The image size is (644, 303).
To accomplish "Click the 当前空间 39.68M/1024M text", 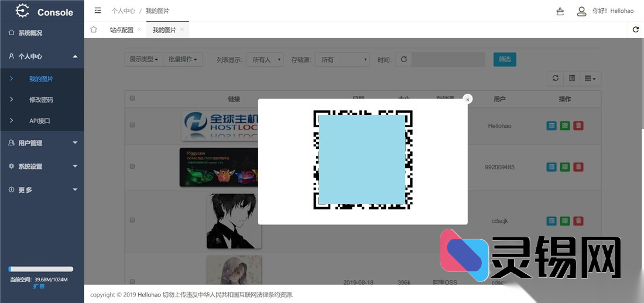I will tap(39, 280).
